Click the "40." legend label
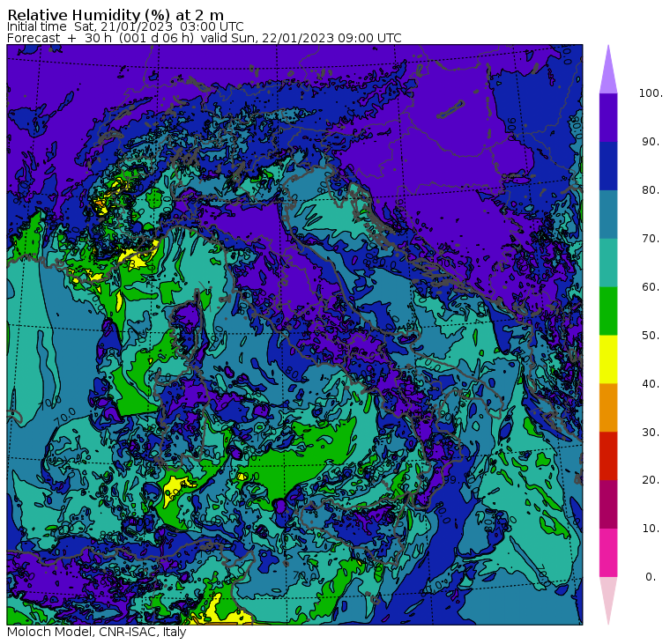The width and height of the screenshot is (670, 644). 651,383
